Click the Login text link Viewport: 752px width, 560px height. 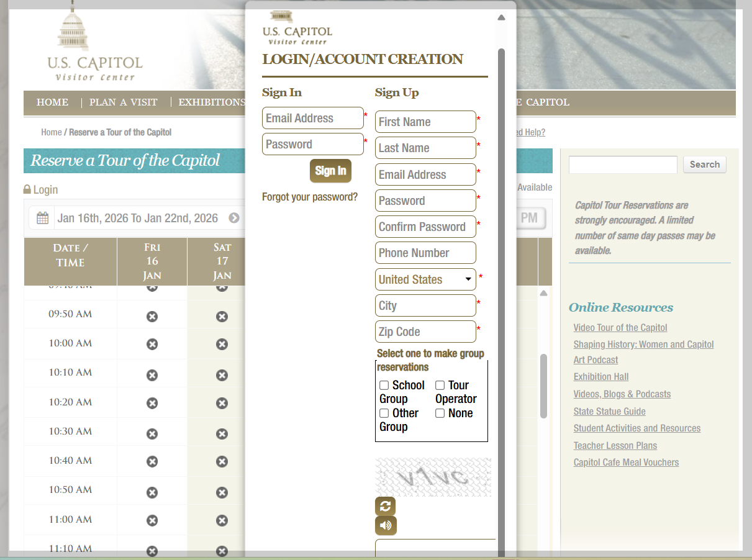(45, 189)
